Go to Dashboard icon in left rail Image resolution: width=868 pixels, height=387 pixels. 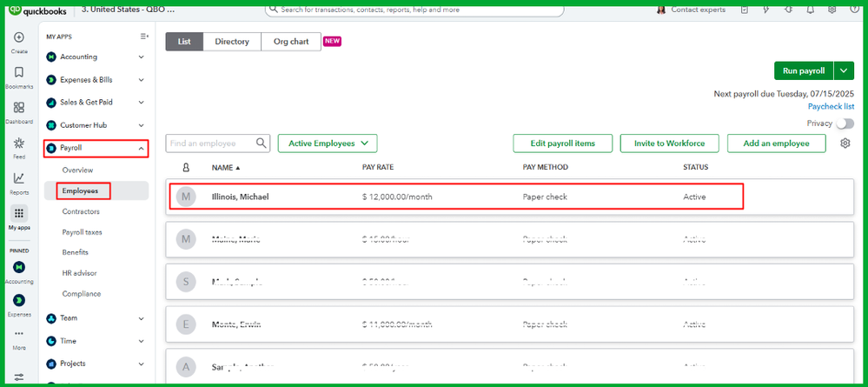pyautogui.click(x=19, y=108)
